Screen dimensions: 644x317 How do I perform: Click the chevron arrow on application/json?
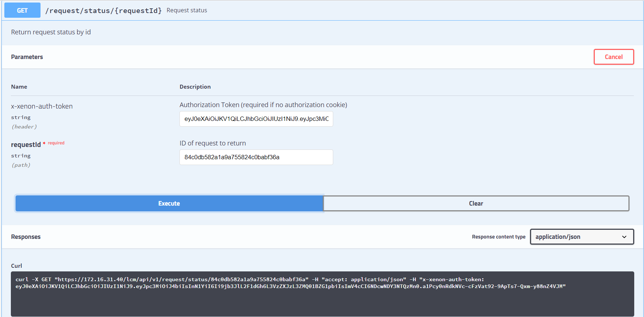tap(624, 237)
